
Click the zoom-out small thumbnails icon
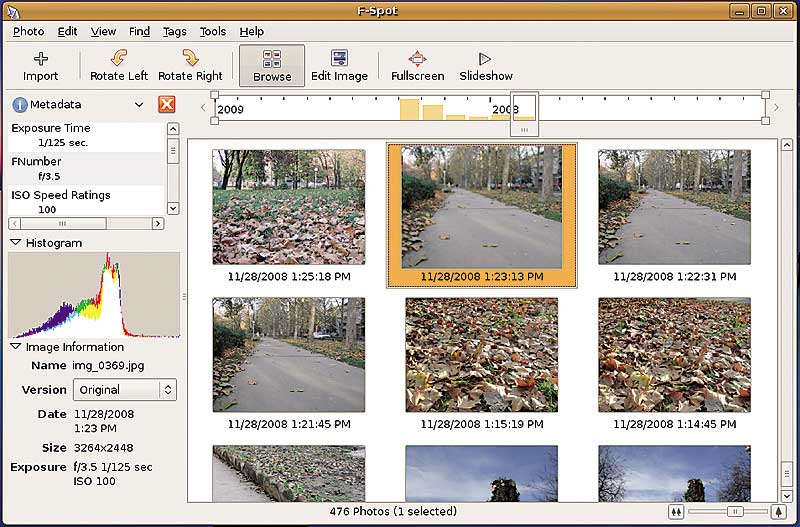tap(676, 511)
